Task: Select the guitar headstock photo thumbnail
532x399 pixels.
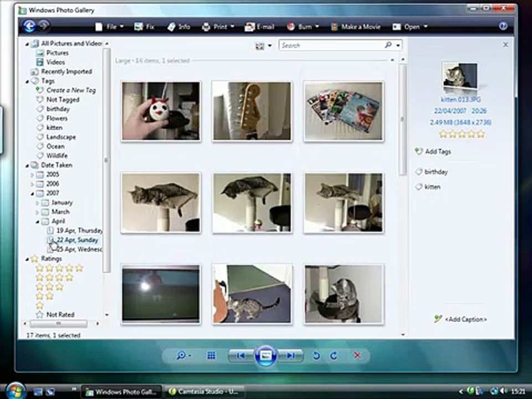Action: [x=252, y=111]
